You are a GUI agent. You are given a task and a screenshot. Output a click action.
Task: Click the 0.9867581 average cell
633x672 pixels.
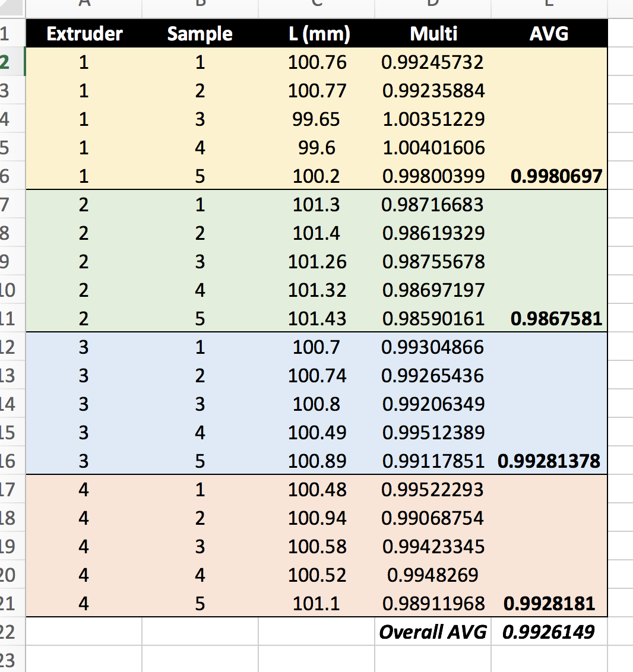point(556,319)
